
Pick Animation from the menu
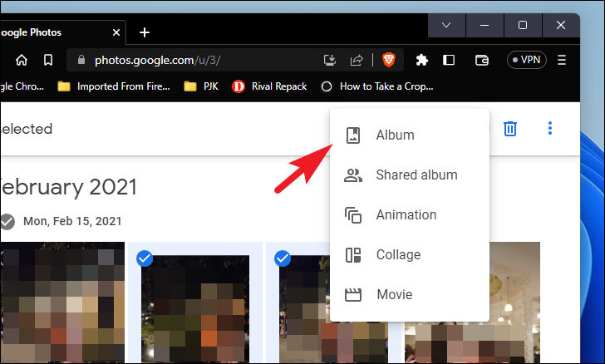(x=410, y=214)
